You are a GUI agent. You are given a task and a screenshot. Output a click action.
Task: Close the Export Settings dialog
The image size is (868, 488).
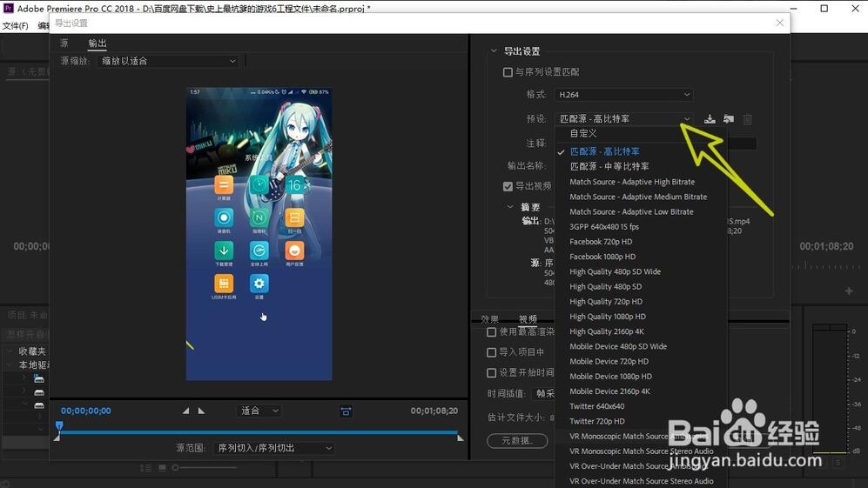point(779,23)
